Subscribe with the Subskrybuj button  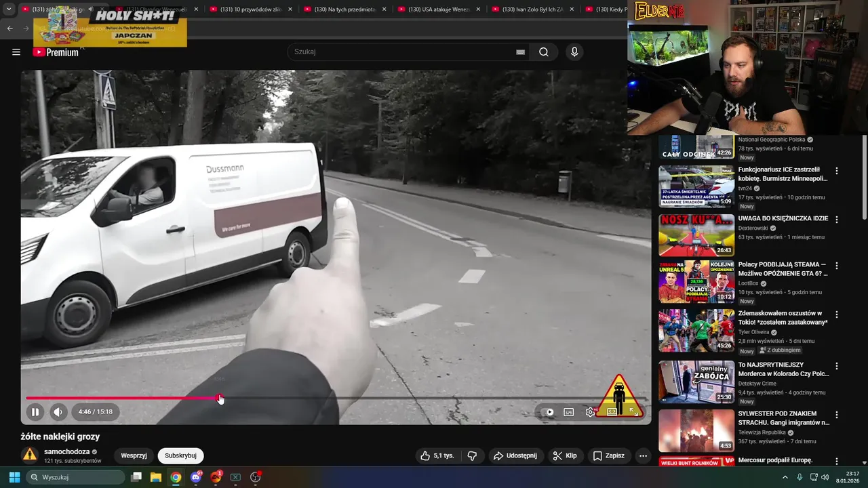(x=180, y=455)
